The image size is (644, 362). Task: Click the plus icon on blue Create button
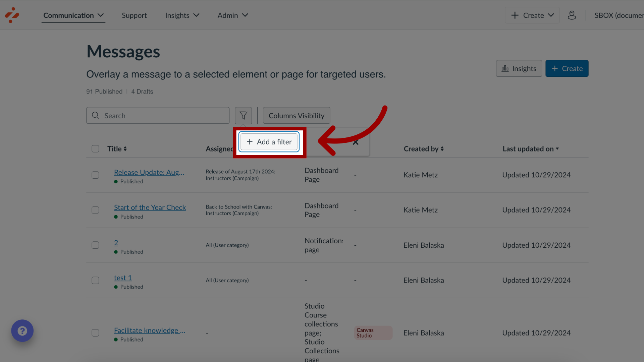pos(555,68)
